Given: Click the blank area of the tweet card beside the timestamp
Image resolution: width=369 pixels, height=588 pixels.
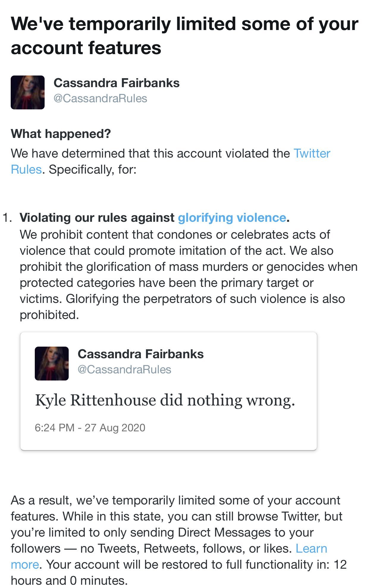Looking at the screenshot, I should tap(229, 428).
